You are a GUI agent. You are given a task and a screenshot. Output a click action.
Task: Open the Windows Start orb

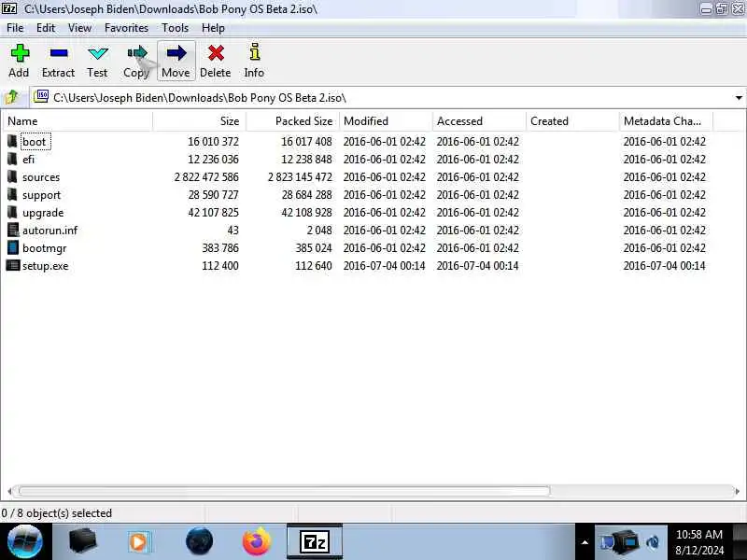25,542
